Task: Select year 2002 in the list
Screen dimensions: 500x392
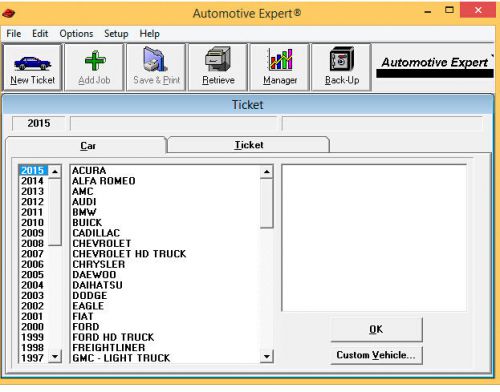Action: (x=33, y=306)
